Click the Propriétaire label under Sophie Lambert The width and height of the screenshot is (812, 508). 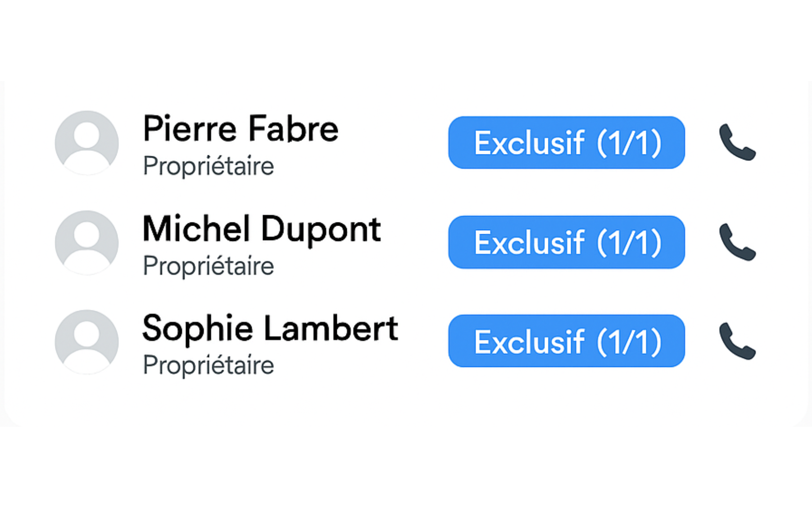[208, 365]
